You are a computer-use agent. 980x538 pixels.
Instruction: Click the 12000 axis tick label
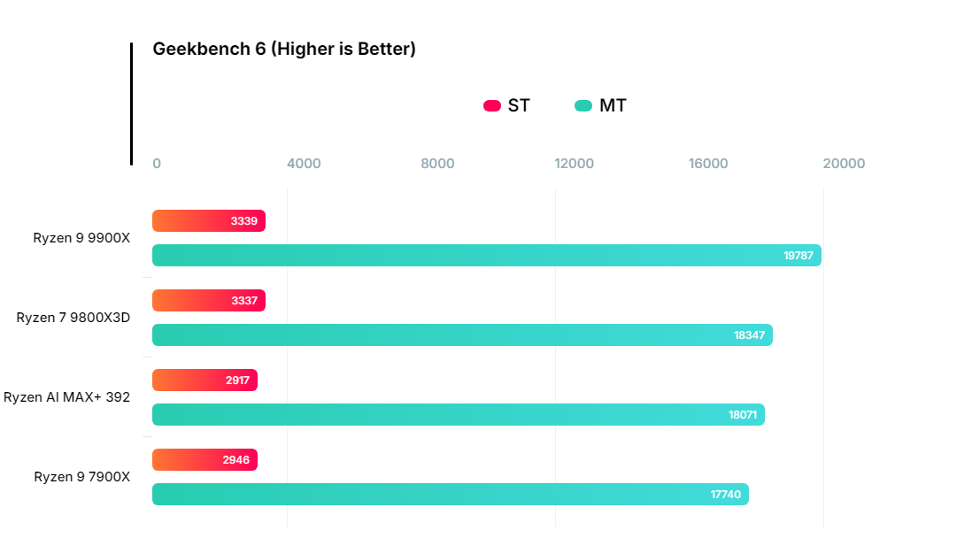pos(574,164)
